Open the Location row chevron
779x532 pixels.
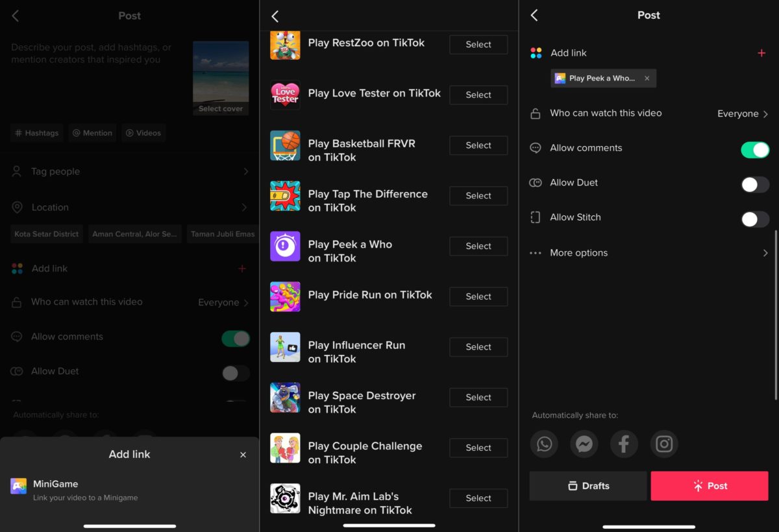[244, 208]
